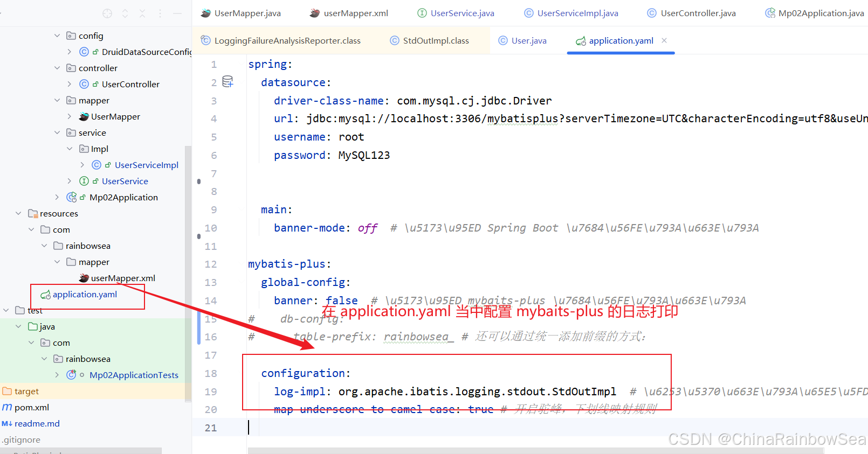The image size is (868, 454).
Task: Click the UserService interface icon
Action: coord(84,181)
